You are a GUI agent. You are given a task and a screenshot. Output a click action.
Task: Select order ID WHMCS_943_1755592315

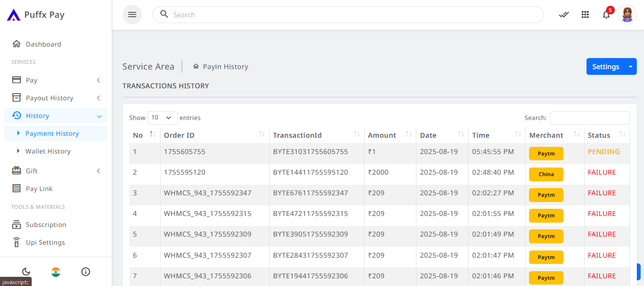[x=207, y=214]
